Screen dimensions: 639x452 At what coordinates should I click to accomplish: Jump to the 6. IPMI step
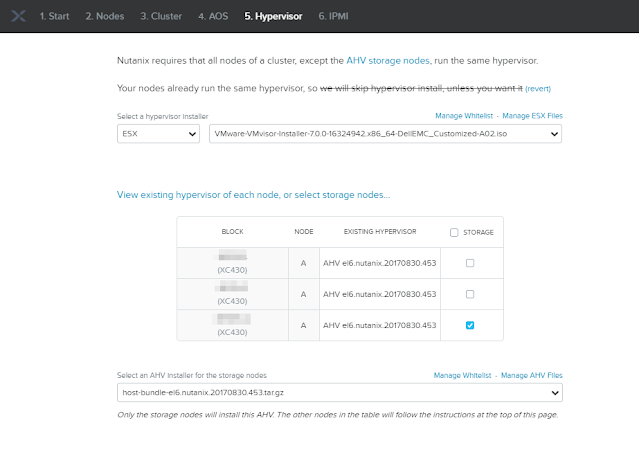click(335, 16)
